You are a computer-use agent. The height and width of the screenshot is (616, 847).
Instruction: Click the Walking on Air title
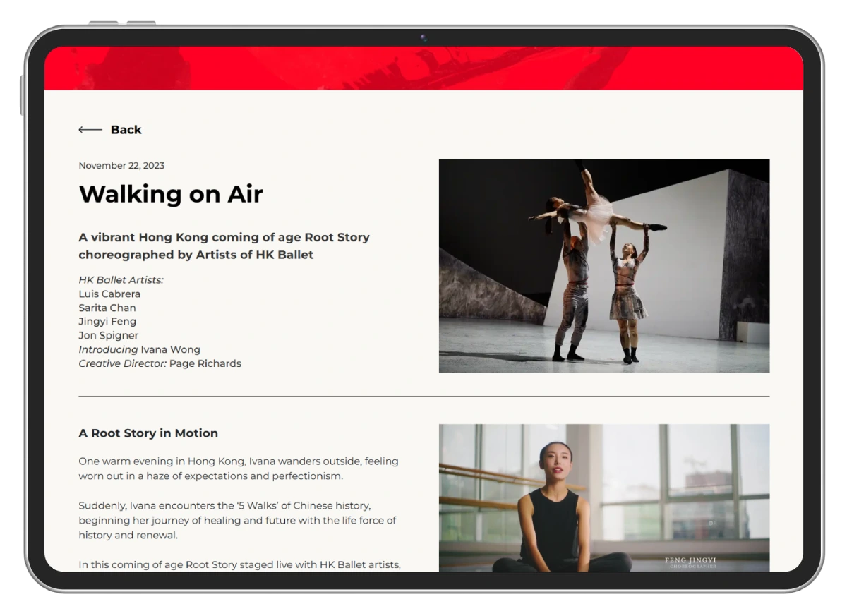pyautogui.click(x=171, y=193)
